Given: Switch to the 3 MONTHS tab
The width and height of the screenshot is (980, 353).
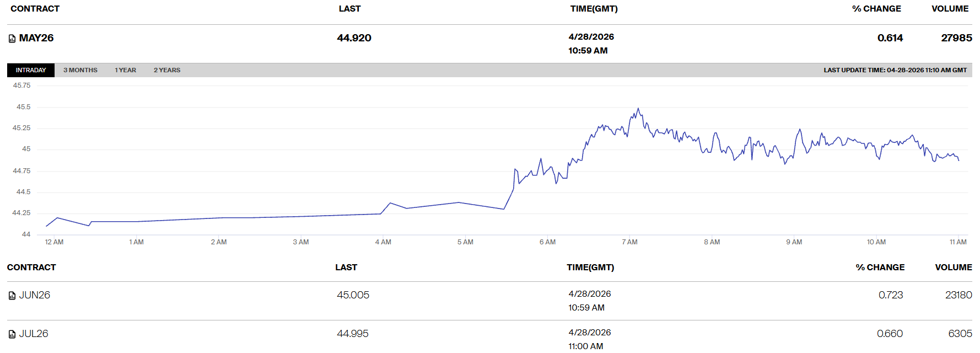Looking at the screenshot, I should click(80, 70).
